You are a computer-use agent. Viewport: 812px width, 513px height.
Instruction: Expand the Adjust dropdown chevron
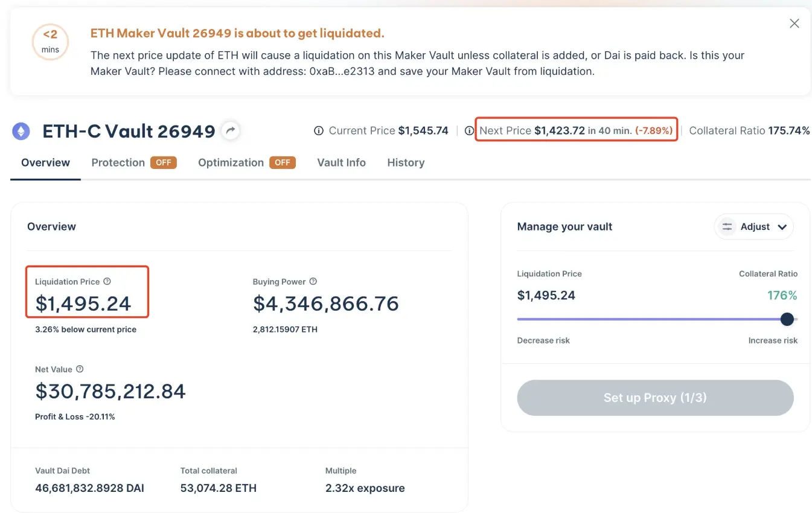[782, 226]
